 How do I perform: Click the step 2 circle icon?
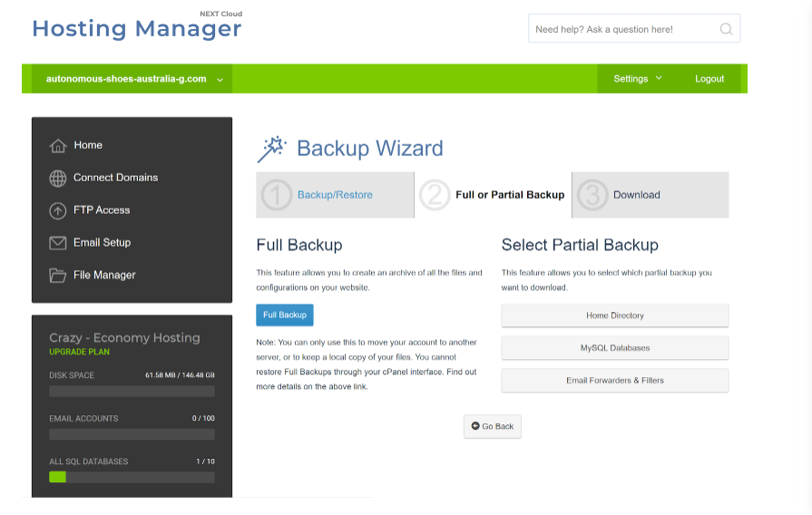point(435,195)
